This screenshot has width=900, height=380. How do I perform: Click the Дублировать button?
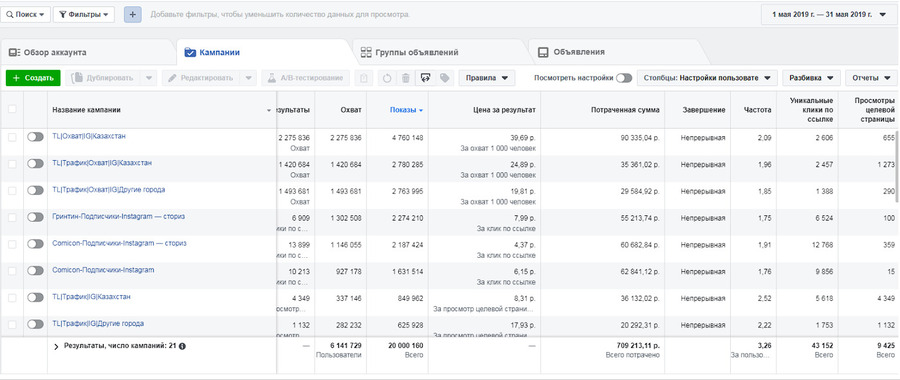click(103, 78)
